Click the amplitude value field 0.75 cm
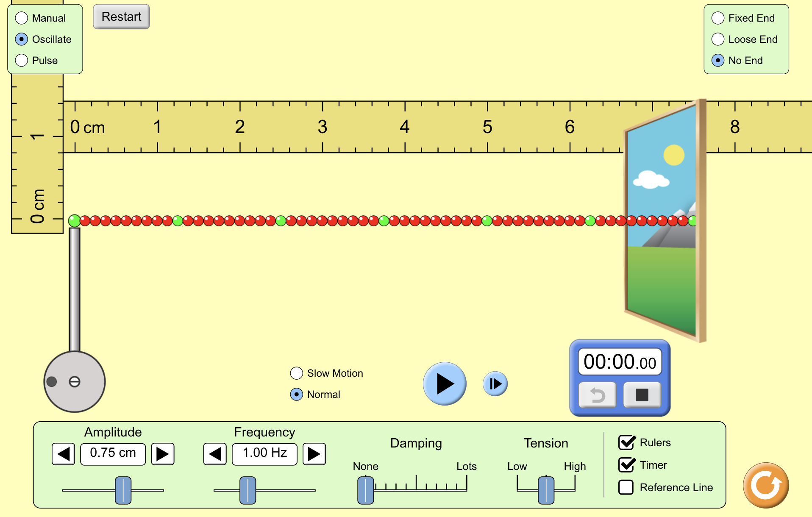Screen dimensions: 812x517 pos(113,454)
